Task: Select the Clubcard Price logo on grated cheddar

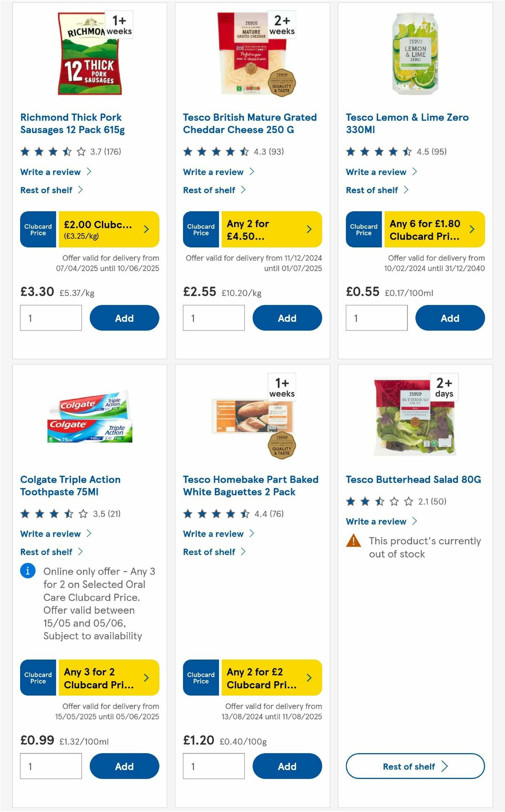Action: pos(200,229)
